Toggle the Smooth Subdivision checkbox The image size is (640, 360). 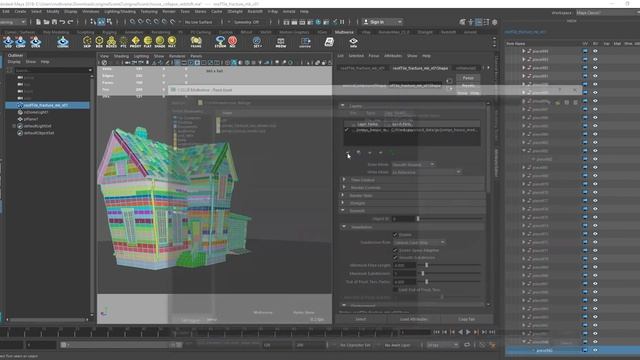tap(395, 258)
